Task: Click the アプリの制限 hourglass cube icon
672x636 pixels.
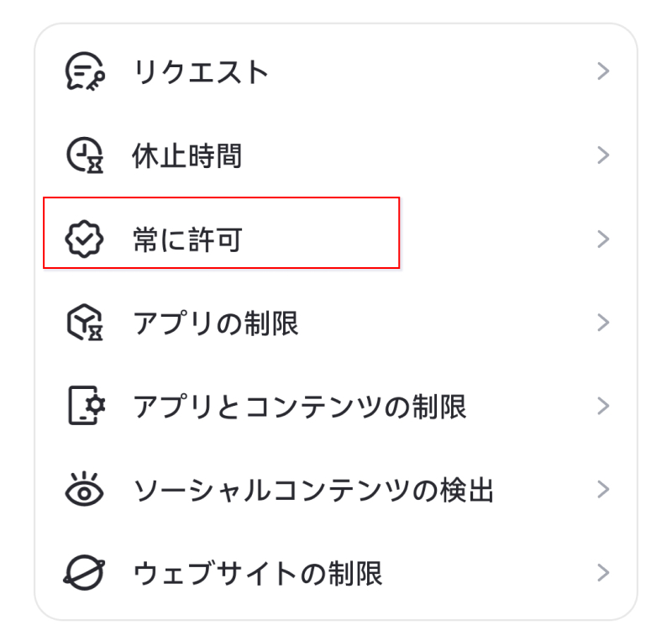Action: point(85,322)
